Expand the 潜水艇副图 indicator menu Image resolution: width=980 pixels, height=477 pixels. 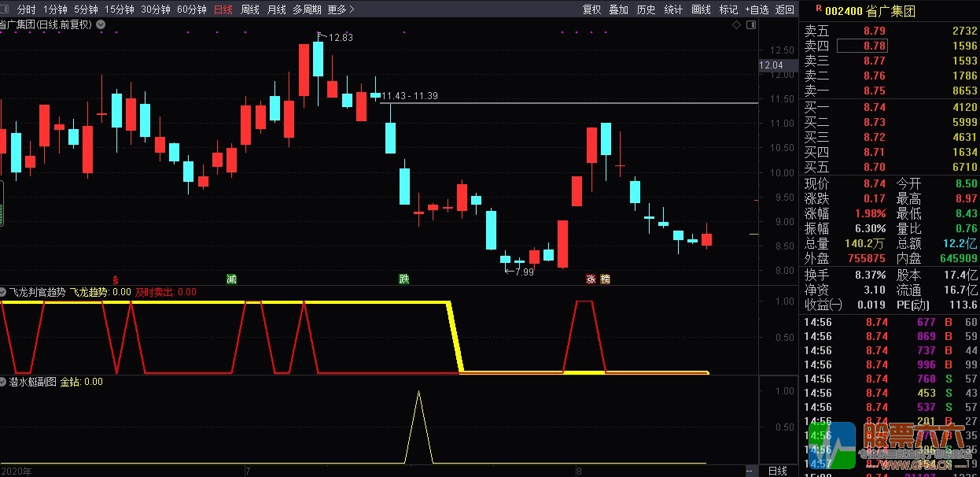click(4, 382)
